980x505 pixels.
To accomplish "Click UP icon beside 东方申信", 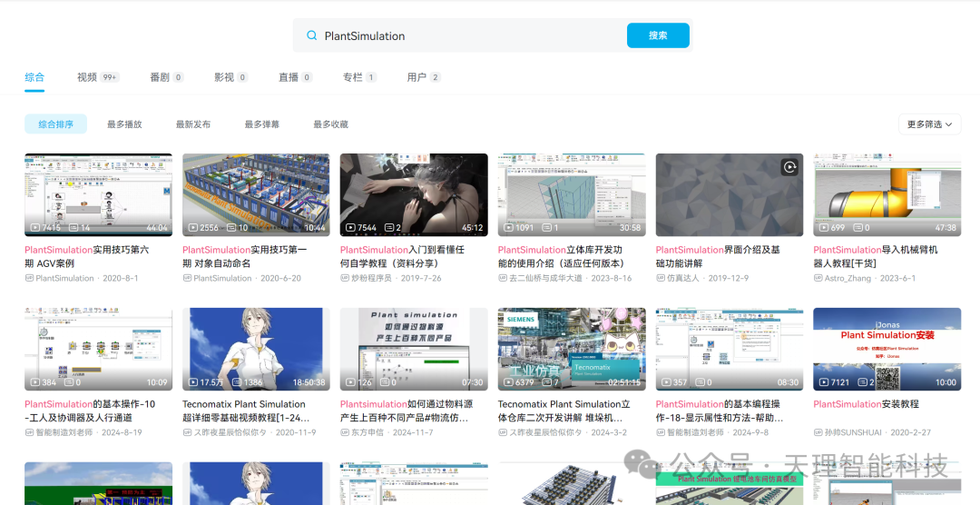I will click(x=345, y=432).
